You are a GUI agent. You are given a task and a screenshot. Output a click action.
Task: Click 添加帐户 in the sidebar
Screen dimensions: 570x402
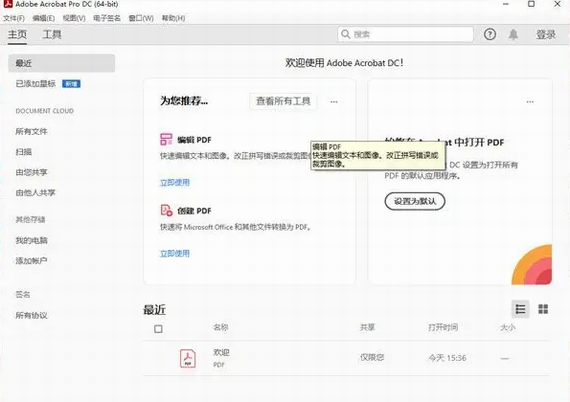pyautogui.click(x=31, y=261)
